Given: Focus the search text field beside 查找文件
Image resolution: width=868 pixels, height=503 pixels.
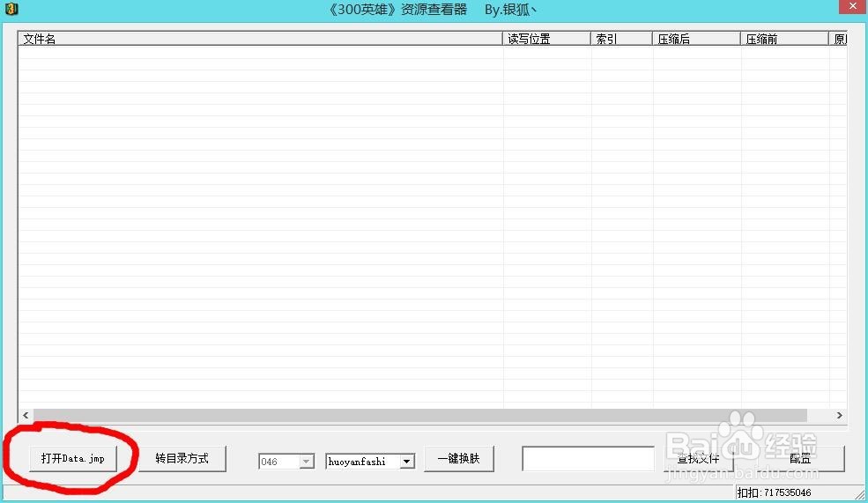Looking at the screenshot, I should [588, 459].
